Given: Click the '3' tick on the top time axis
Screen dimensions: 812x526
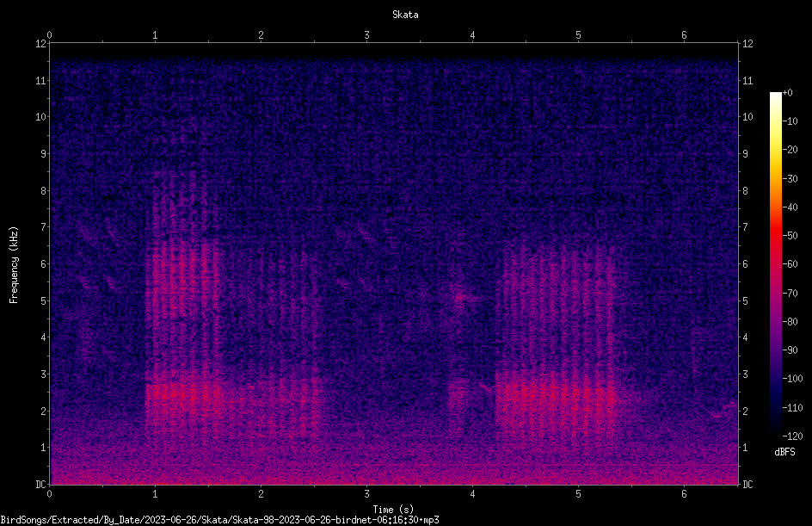Looking at the screenshot, I should pos(366,35).
